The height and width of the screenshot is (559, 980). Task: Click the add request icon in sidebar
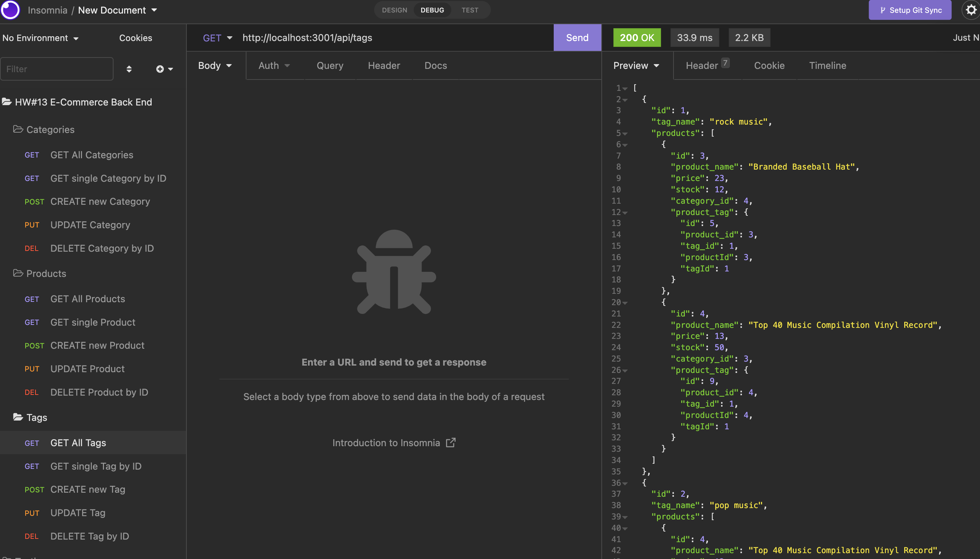(160, 69)
